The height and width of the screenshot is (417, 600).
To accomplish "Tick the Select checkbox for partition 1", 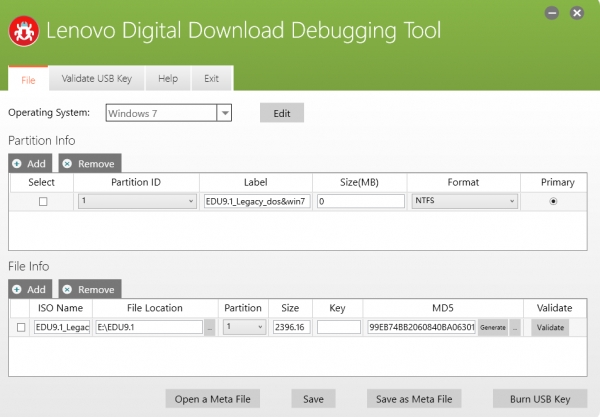I will 43,201.
